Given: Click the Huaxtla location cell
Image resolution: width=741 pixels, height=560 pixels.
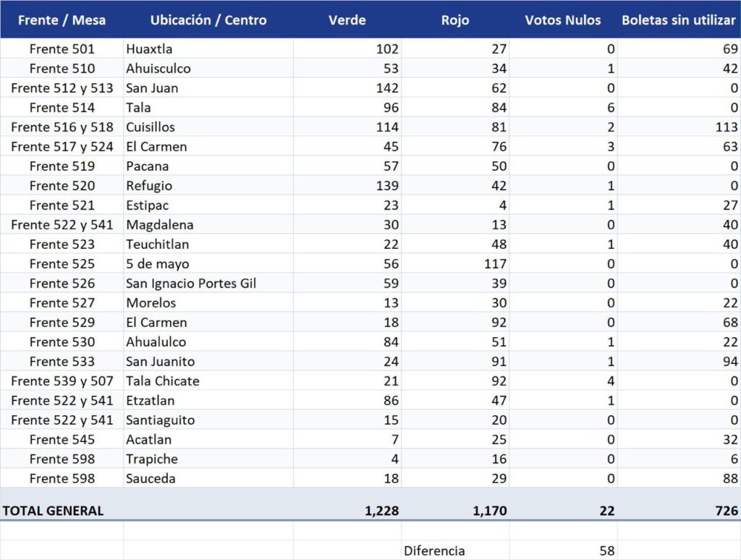Looking at the screenshot, I should pyautogui.click(x=208, y=48).
